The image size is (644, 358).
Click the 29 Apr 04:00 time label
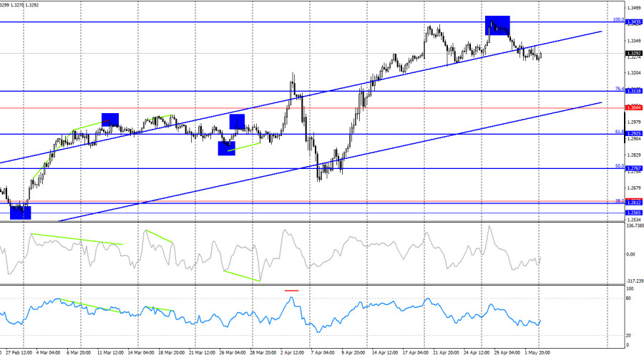[507, 353]
